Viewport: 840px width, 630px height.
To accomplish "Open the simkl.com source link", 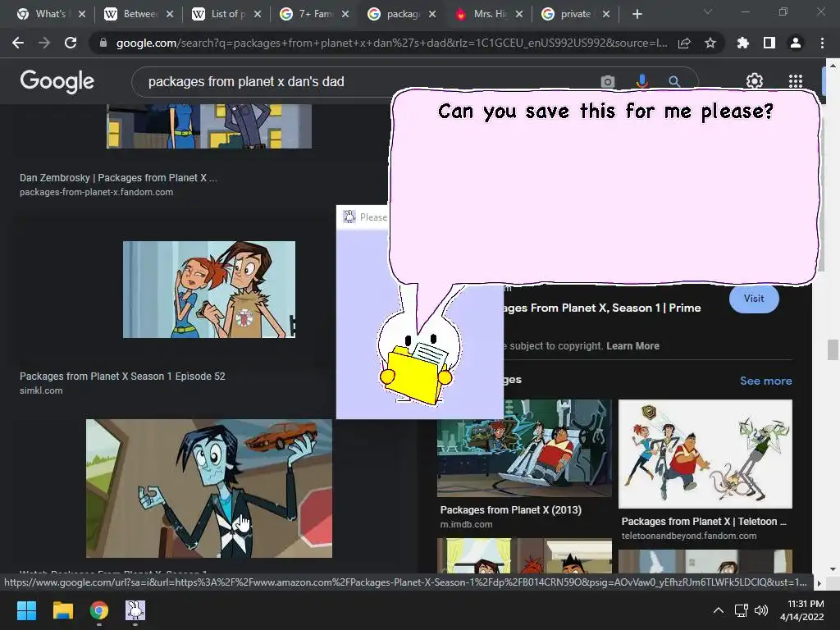I will click(x=41, y=390).
